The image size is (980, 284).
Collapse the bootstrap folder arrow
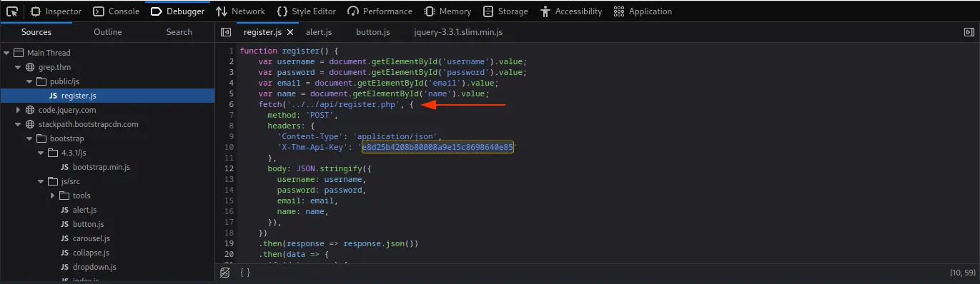[29, 138]
